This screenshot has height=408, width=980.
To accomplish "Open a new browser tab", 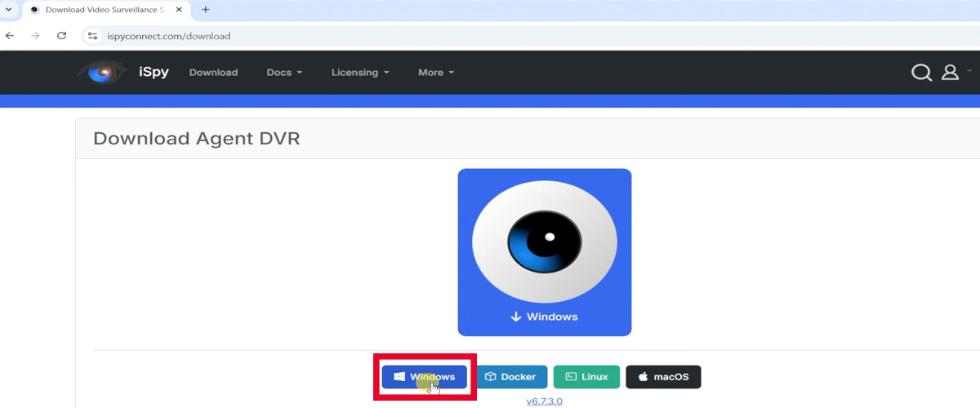I will coord(205,10).
